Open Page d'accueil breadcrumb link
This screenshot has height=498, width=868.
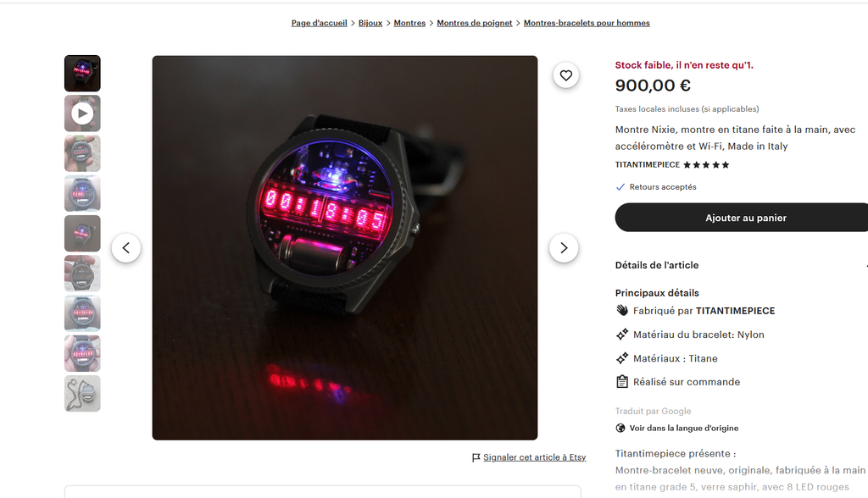coord(320,23)
